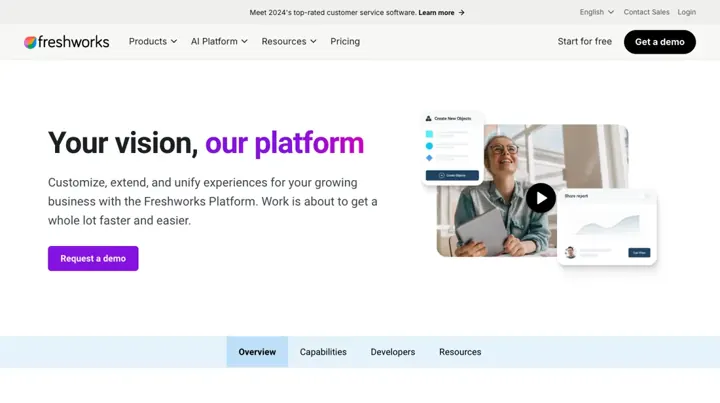Expand the AI Platform menu
Screen dimensions: 720x403
[219, 41]
